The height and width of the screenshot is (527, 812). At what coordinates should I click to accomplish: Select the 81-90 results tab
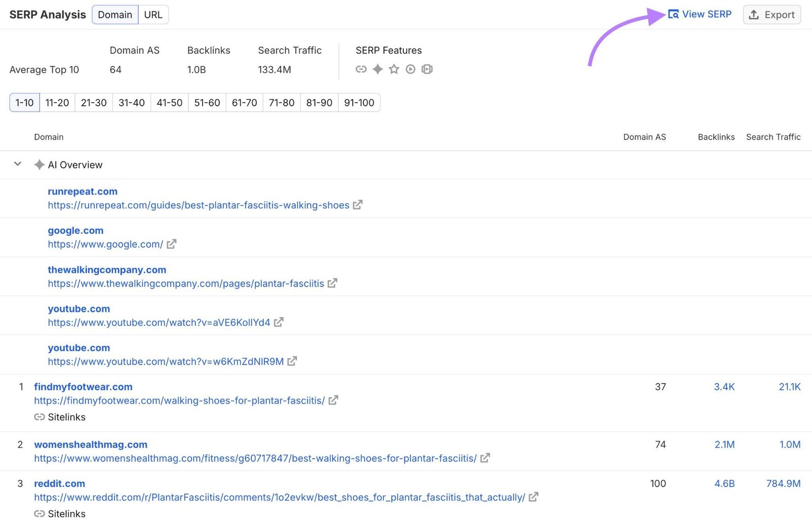point(319,102)
